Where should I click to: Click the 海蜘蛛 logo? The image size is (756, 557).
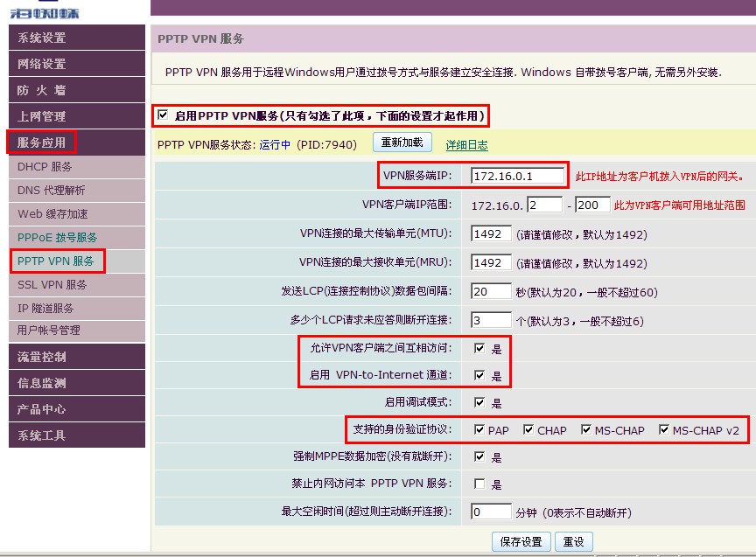click(x=45, y=10)
